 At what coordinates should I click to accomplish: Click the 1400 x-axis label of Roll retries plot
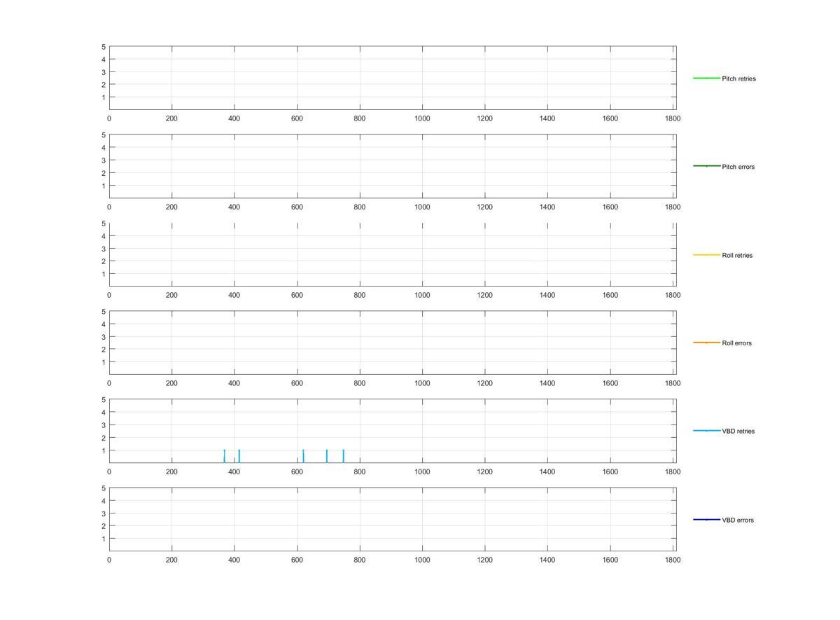point(547,296)
